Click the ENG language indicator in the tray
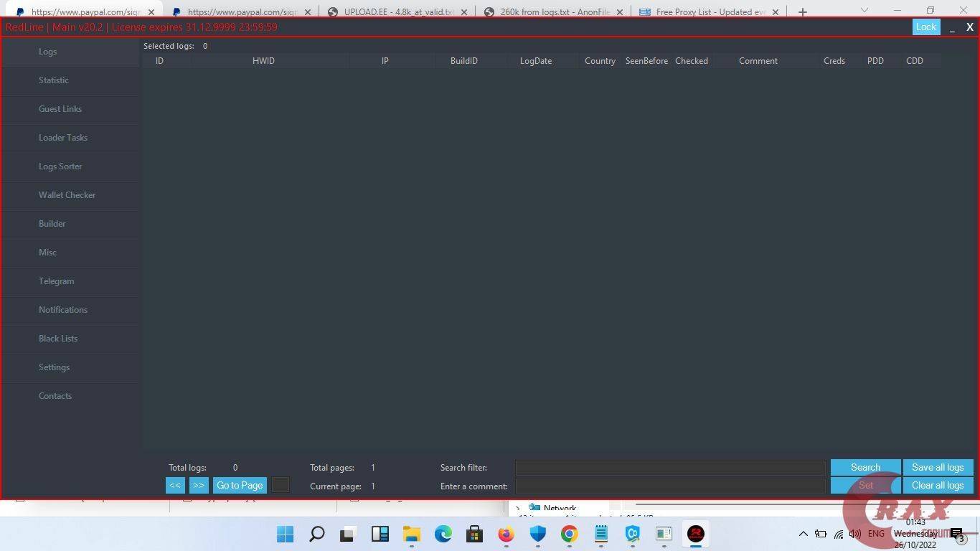 876,534
